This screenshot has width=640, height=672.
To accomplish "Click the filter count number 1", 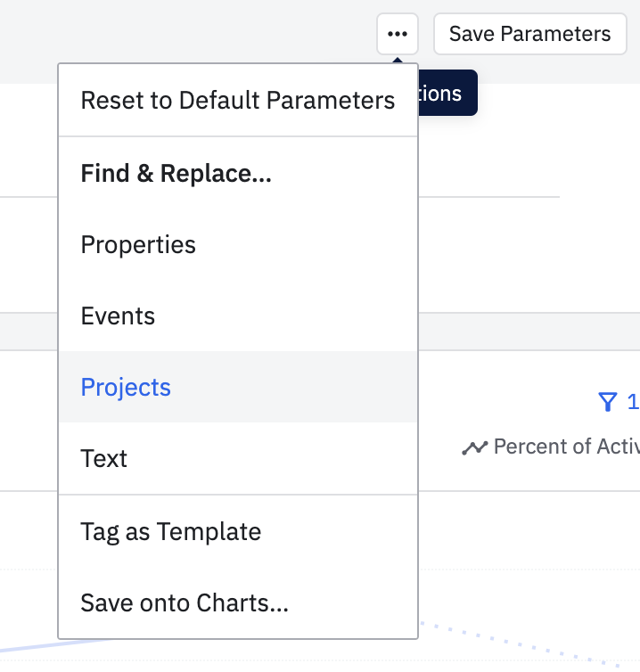I will click(x=633, y=402).
